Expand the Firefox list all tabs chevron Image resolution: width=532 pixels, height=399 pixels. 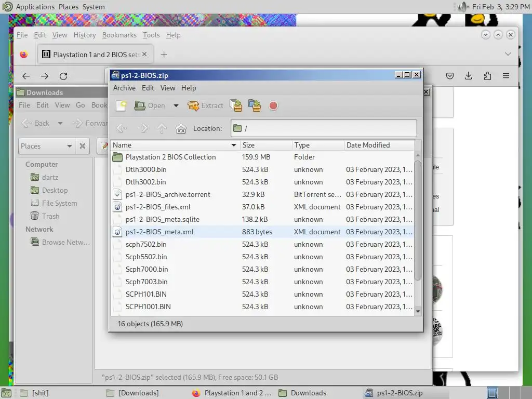[x=508, y=54]
